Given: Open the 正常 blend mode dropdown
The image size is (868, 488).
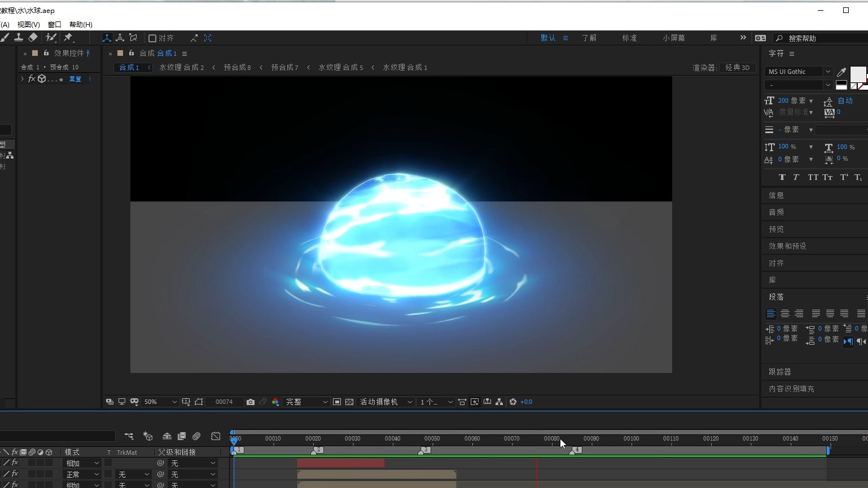Looking at the screenshot, I should coord(82,474).
